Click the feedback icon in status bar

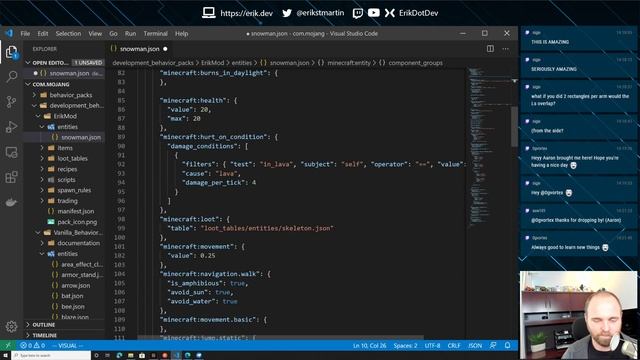tap(493, 345)
